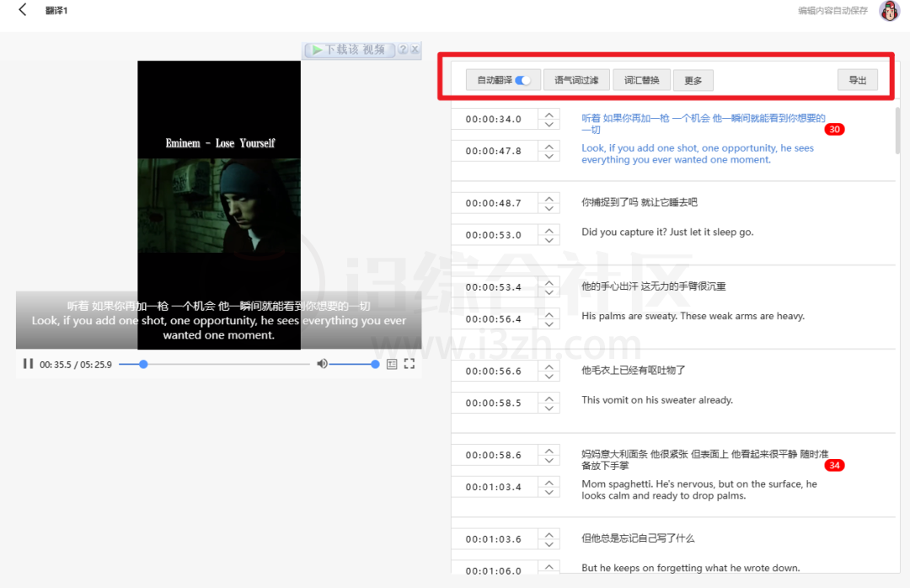Increase the 00:00:48.7 timestamp
Screen dimensions: 910x588
tap(549, 199)
